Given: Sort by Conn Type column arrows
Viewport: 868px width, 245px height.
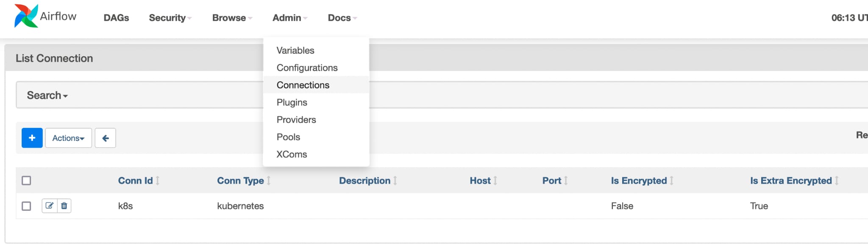Looking at the screenshot, I should click(x=269, y=181).
